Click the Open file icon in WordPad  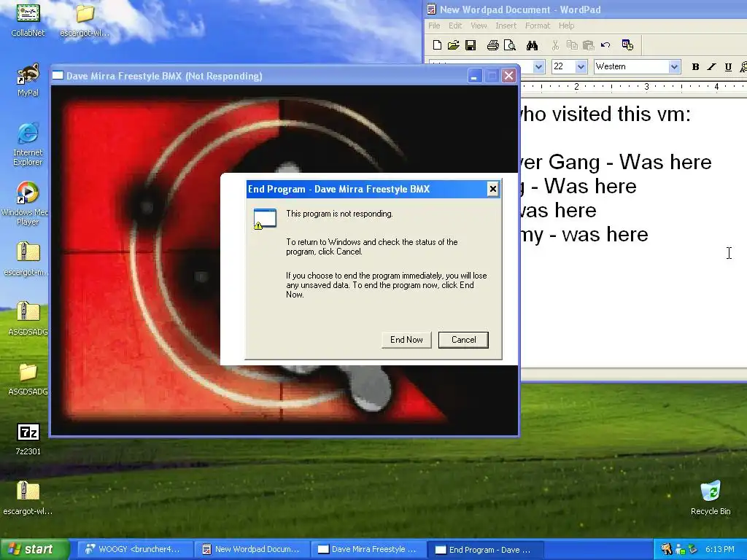[454, 45]
